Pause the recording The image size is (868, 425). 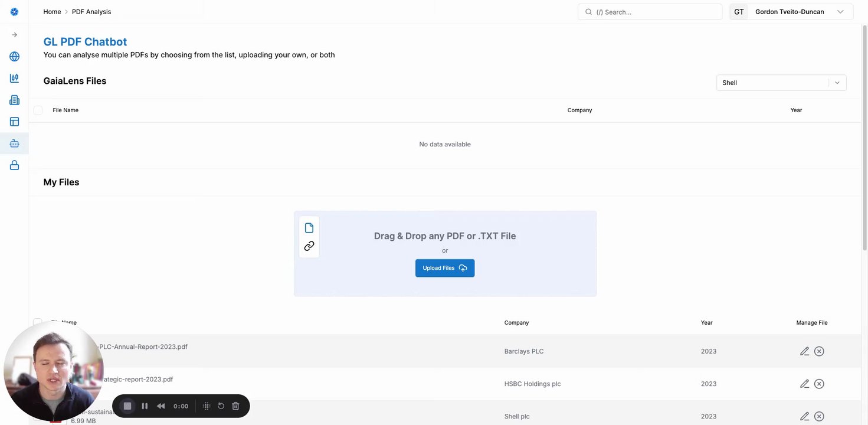pos(145,406)
